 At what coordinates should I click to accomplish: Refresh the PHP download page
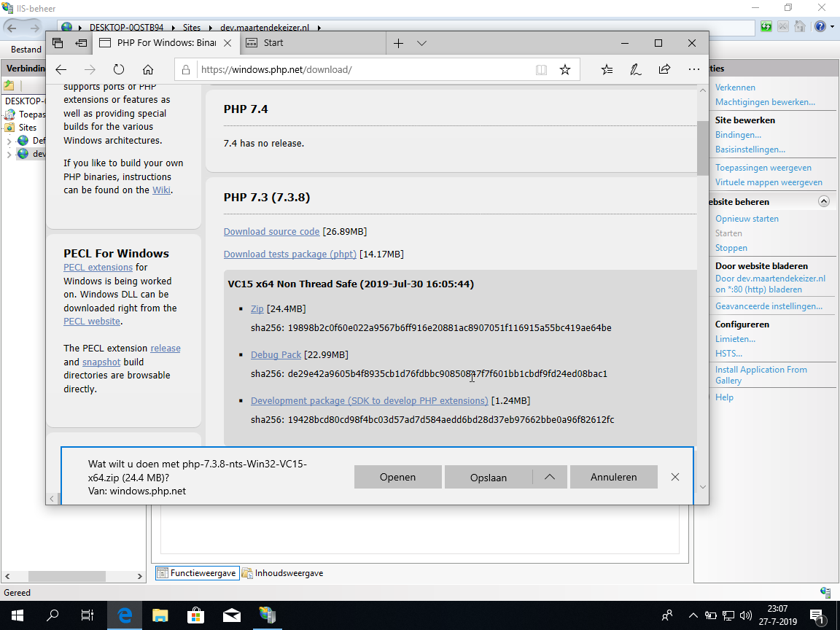[x=119, y=70]
